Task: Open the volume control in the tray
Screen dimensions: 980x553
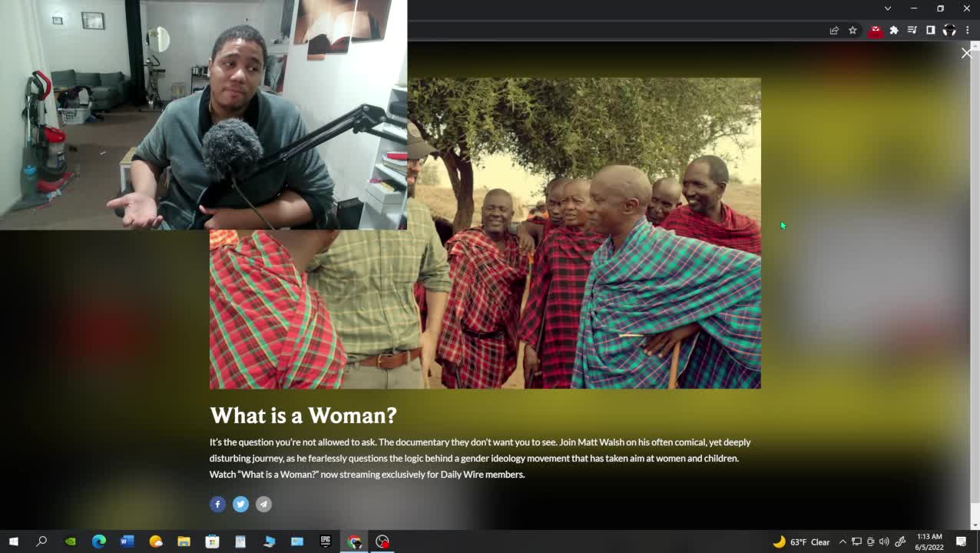Action: (x=884, y=541)
